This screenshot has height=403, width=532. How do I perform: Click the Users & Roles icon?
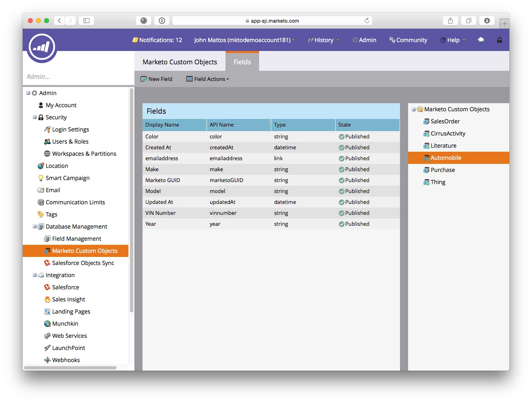[x=47, y=142]
